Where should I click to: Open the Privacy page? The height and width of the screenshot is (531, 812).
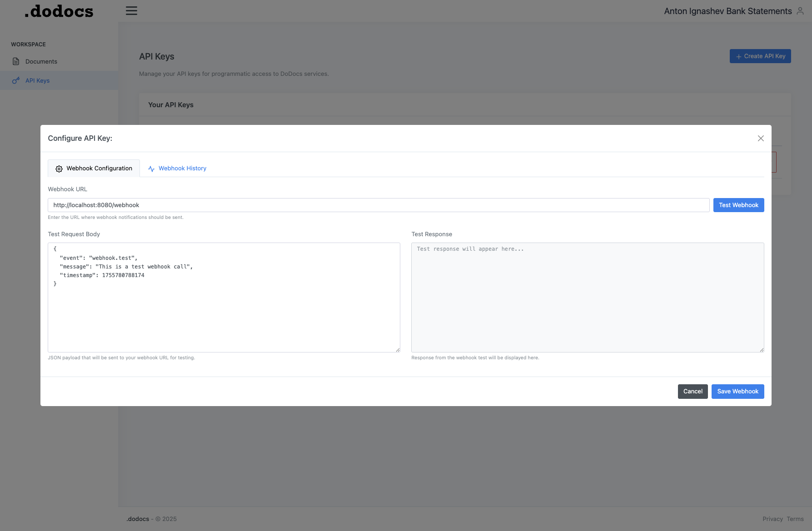click(x=772, y=519)
